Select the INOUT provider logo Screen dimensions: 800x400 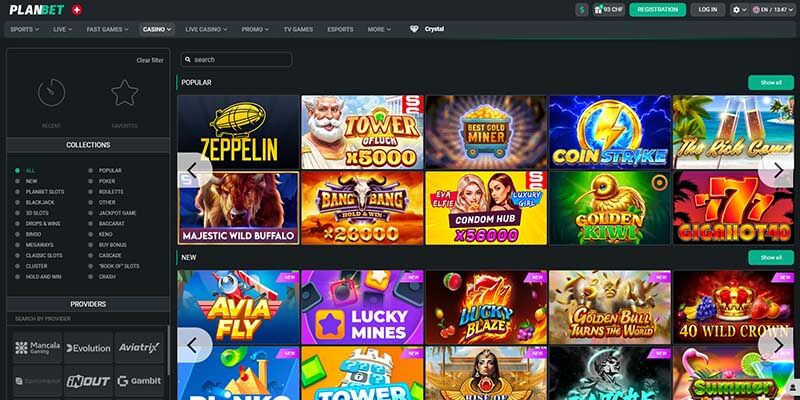point(88,381)
